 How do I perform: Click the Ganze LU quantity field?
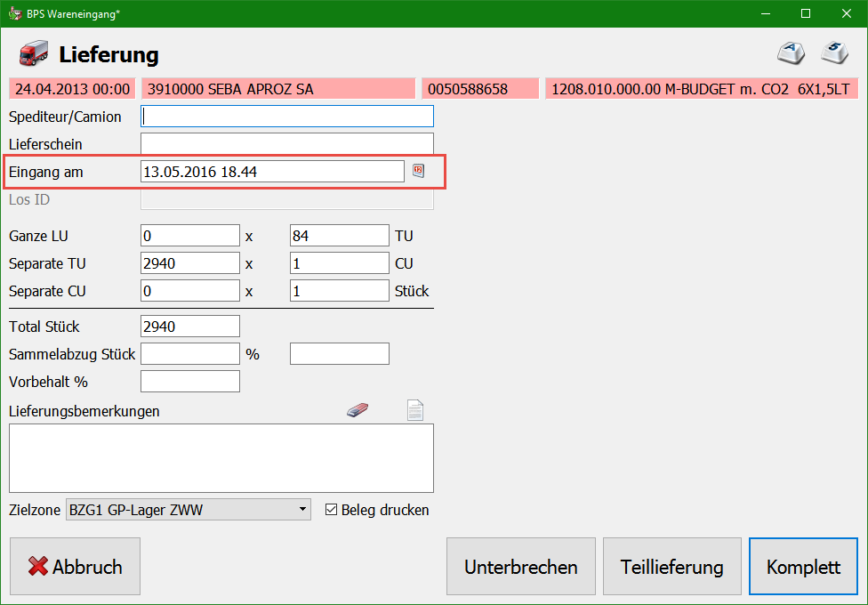pos(189,236)
